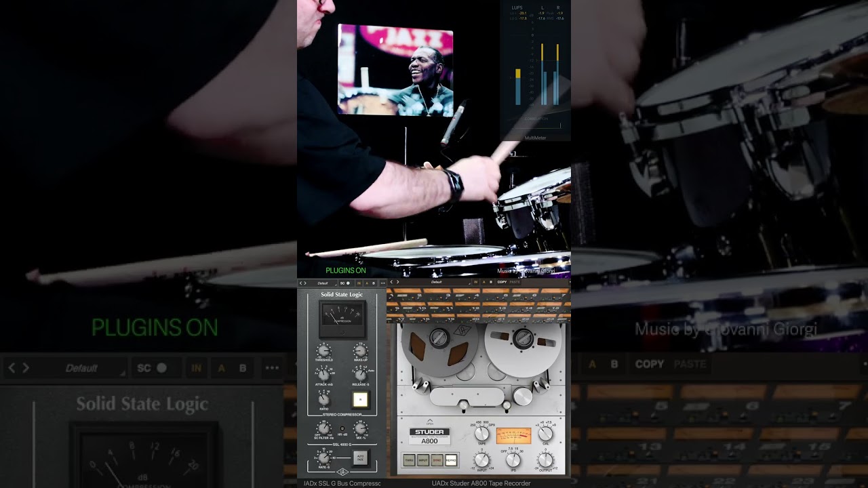Go to next preset in Studer header
868x488 pixels.
[398, 282]
